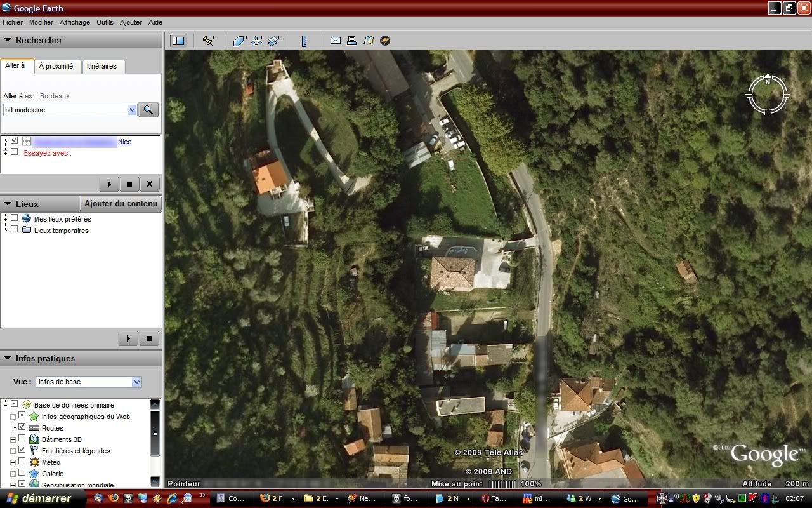Open the Vue dropdown showing Infos de base
812x508 pixels.
[x=136, y=382]
